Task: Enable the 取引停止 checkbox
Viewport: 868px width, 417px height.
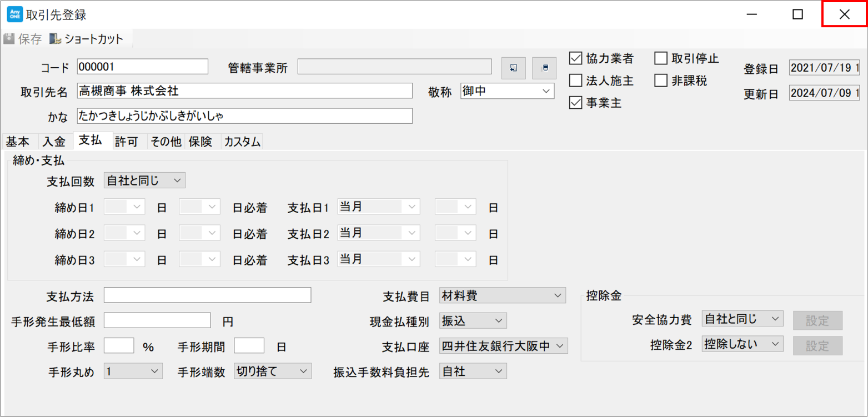Action: pyautogui.click(x=661, y=58)
